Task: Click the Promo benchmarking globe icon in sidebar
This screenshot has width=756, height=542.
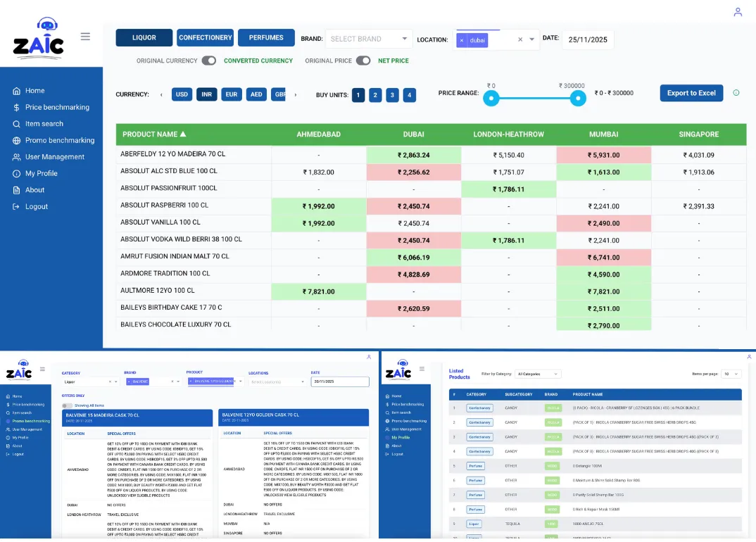Action: point(16,141)
